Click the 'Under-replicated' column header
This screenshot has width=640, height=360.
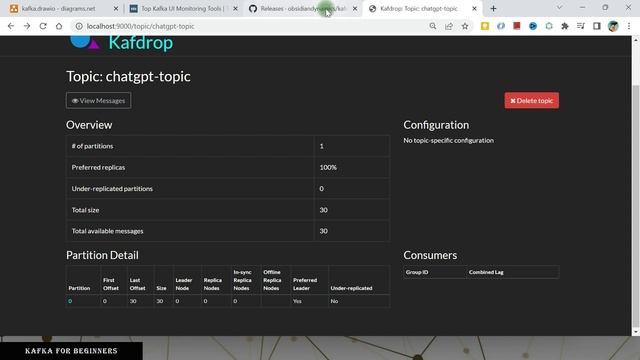pos(351,288)
